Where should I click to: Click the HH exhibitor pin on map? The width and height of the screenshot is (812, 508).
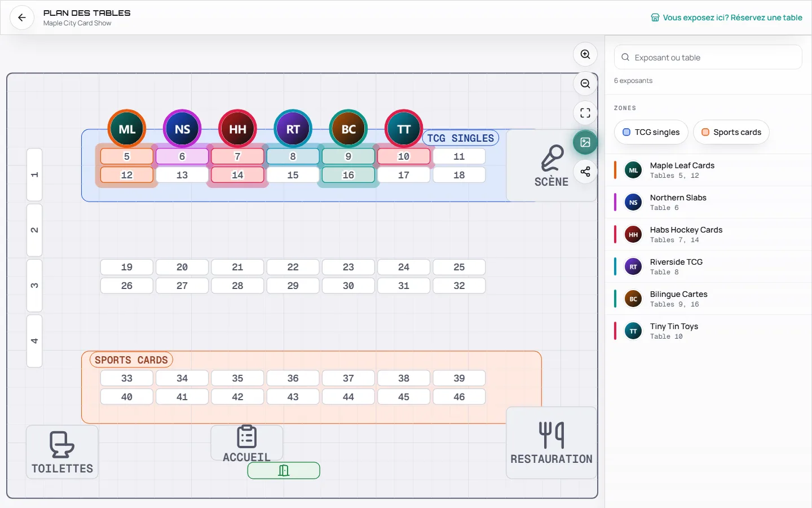tap(237, 129)
